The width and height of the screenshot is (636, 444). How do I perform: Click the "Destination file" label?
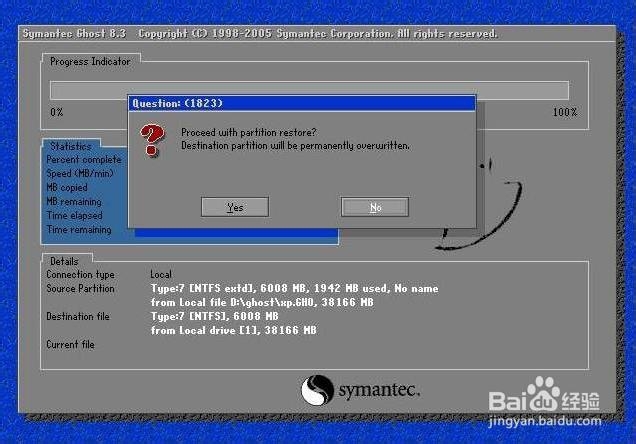pyautogui.click(x=78, y=317)
